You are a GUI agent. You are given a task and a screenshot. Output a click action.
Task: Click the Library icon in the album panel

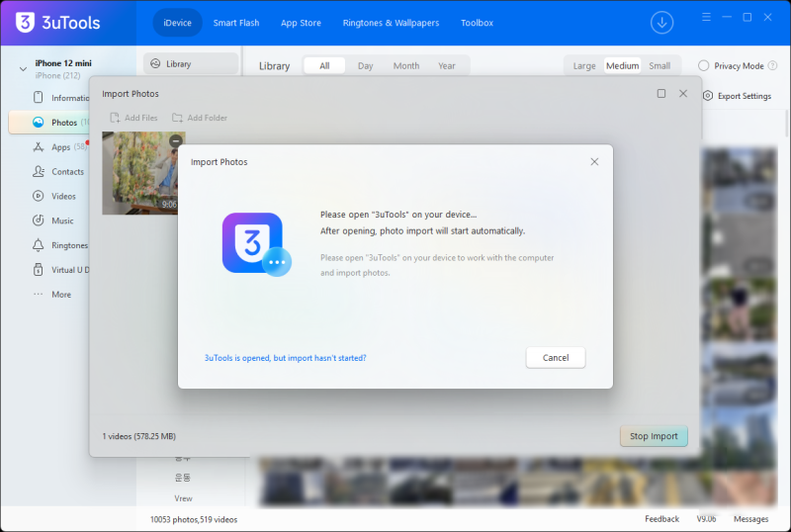155,63
